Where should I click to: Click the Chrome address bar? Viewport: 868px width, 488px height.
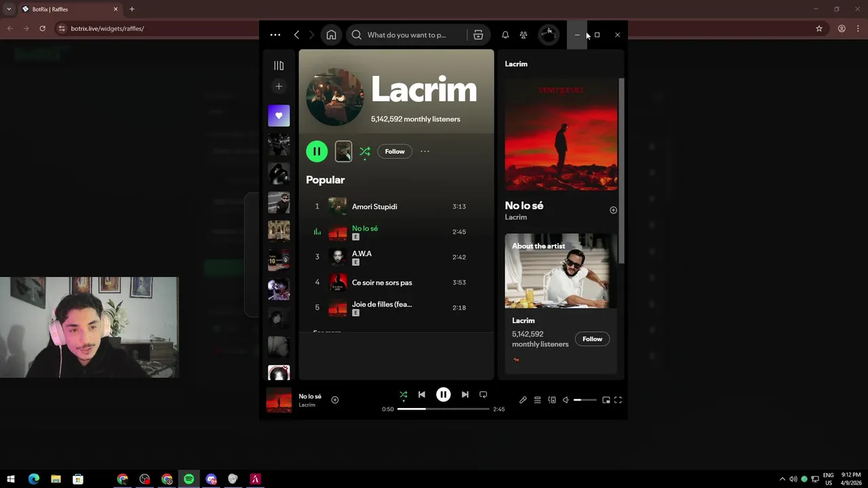tap(434, 28)
